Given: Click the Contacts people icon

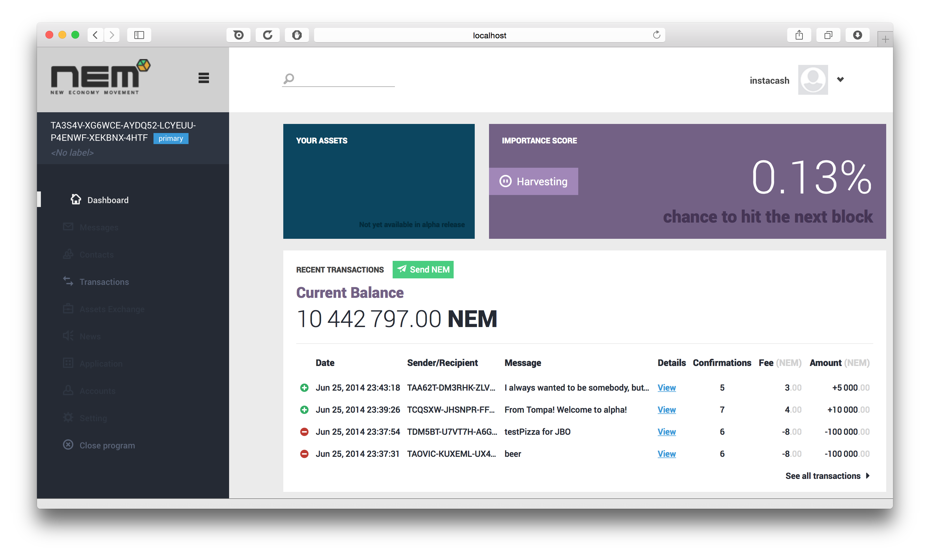Looking at the screenshot, I should 68,254.
